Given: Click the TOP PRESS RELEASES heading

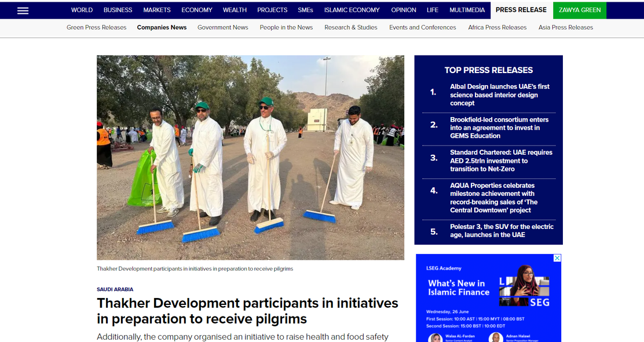Looking at the screenshot, I should tap(488, 70).
